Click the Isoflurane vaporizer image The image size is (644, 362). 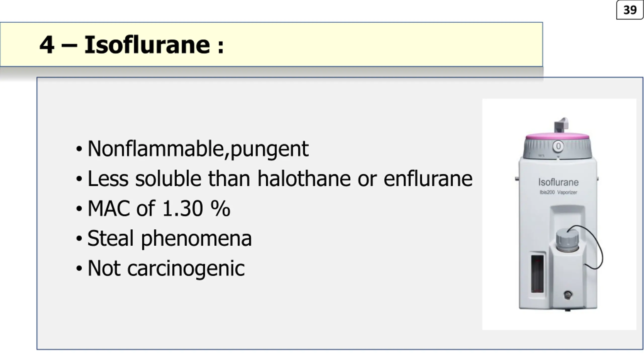click(559, 214)
